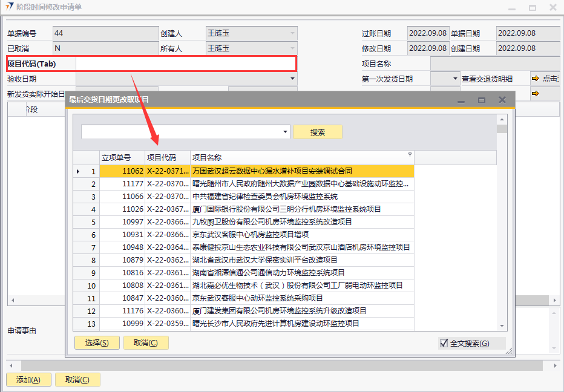Click the 选择 button in the dialog
This screenshot has height=392, width=564.
click(97, 343)
